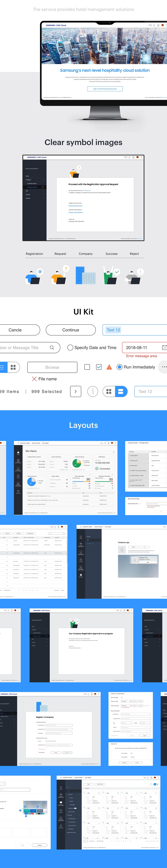The width and height of the screenshot is (167, 868).
Task: Switch to the Request tab
Action: tap(60, 254)
